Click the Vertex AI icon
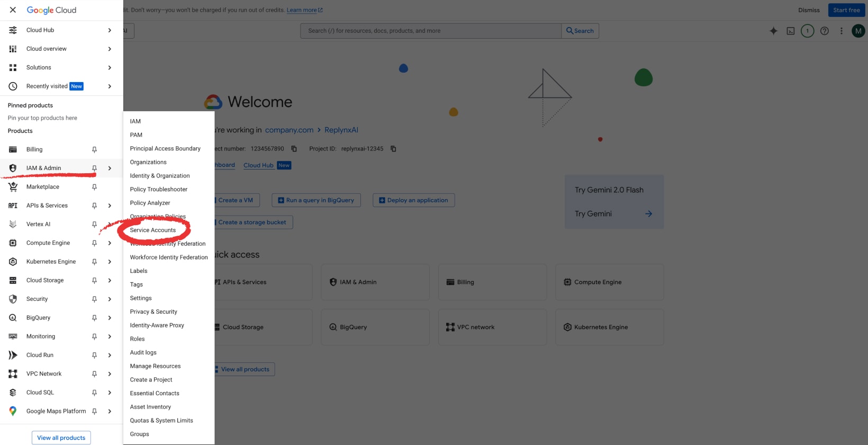Screen dimensions: 868x445 (13, 224)
